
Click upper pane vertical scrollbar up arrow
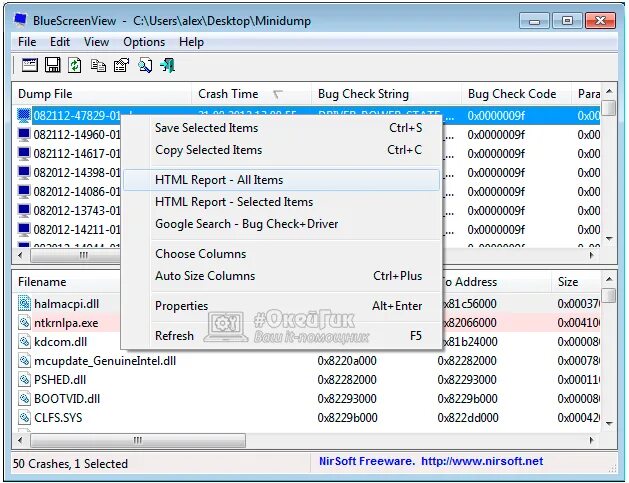[609, 91]
